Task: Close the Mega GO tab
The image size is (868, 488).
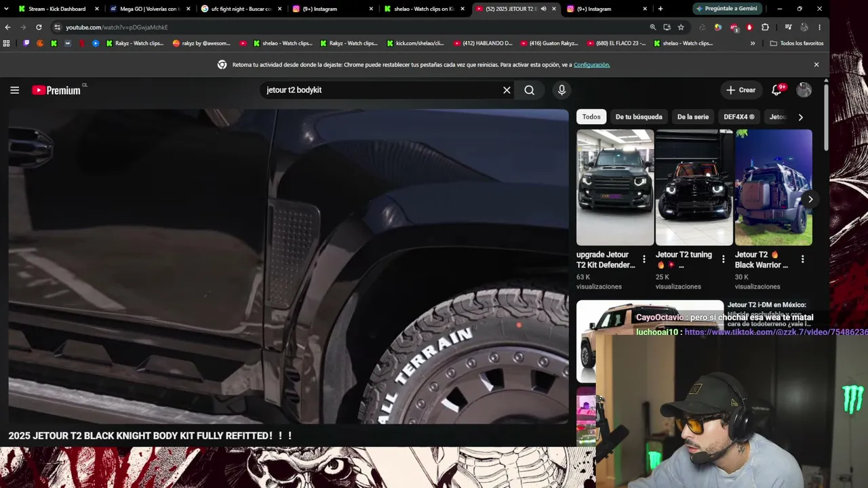Action: 188,9
